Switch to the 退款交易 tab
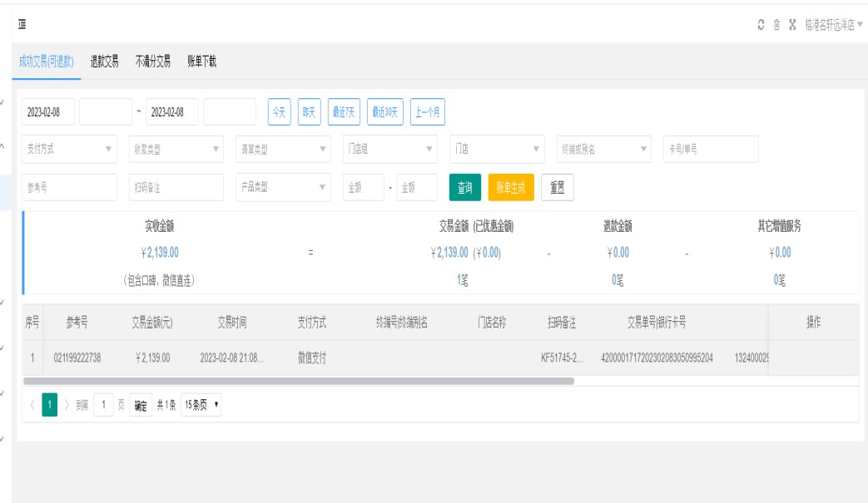 click(x=105, y=62)
